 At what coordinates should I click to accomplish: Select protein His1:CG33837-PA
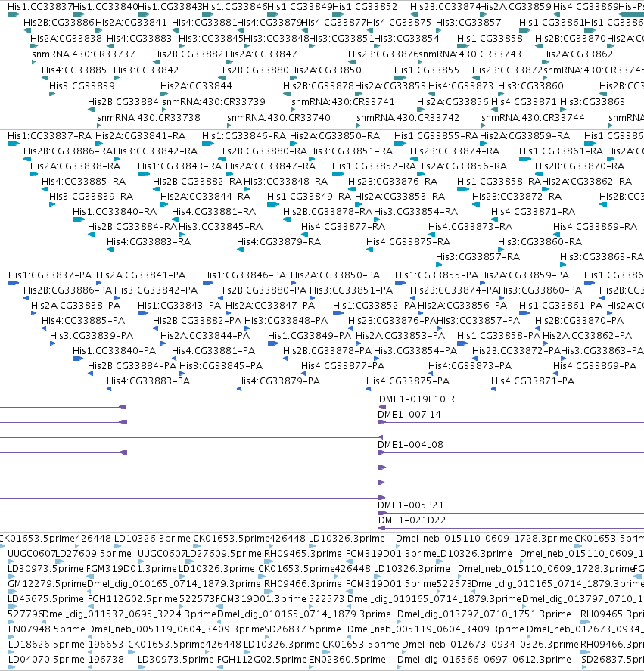click(x=50, y=275)
